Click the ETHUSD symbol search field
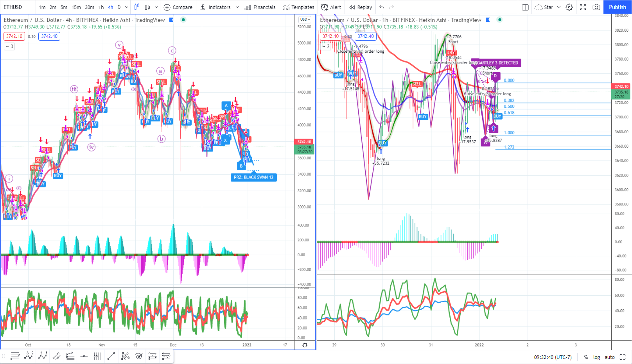632x364 pixels. (x=18, y=7)
